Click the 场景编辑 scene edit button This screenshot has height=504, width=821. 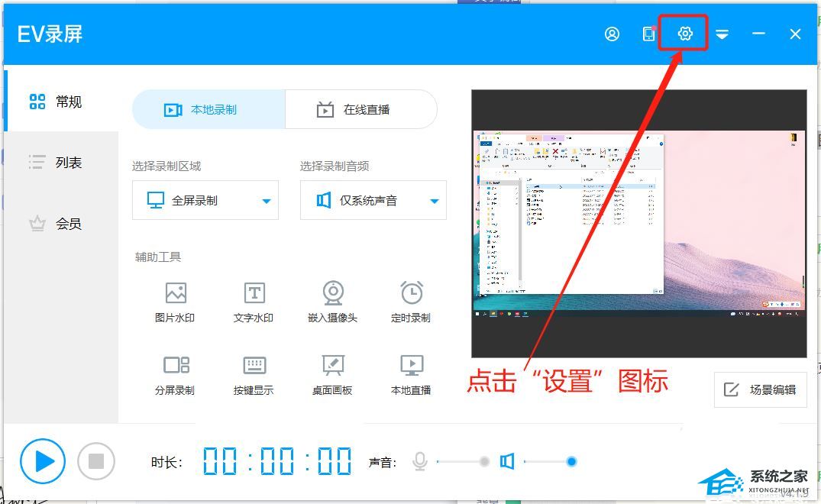tap(760, 389)
